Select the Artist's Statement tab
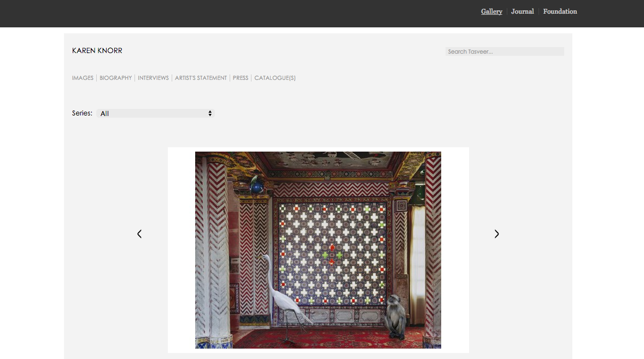Screen dimensions: 644x359 click(201, 78)
